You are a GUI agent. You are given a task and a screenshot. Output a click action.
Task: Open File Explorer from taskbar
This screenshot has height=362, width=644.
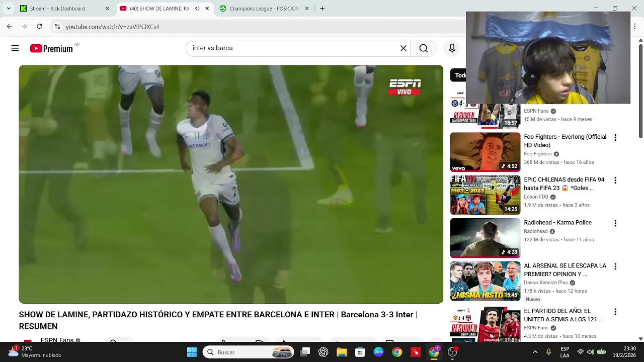(342, 352)
